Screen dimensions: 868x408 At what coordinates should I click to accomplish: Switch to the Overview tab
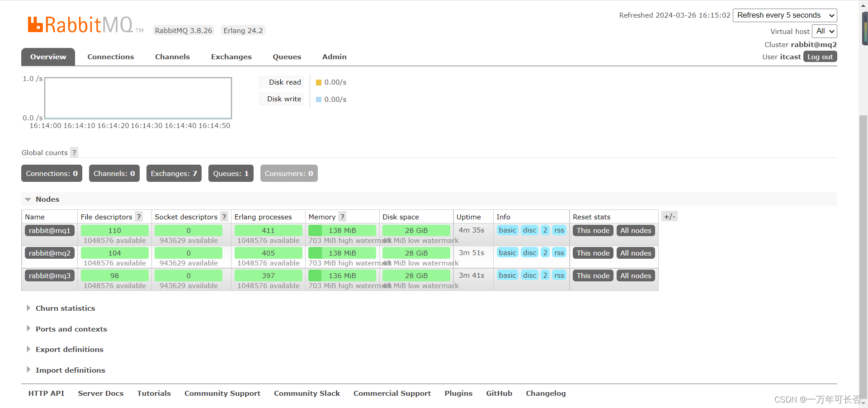(x=48, y=57)
